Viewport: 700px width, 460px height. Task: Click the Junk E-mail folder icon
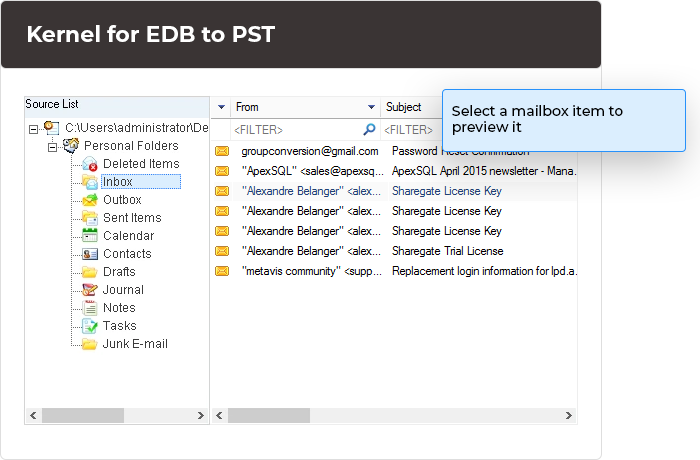point(90,344)
